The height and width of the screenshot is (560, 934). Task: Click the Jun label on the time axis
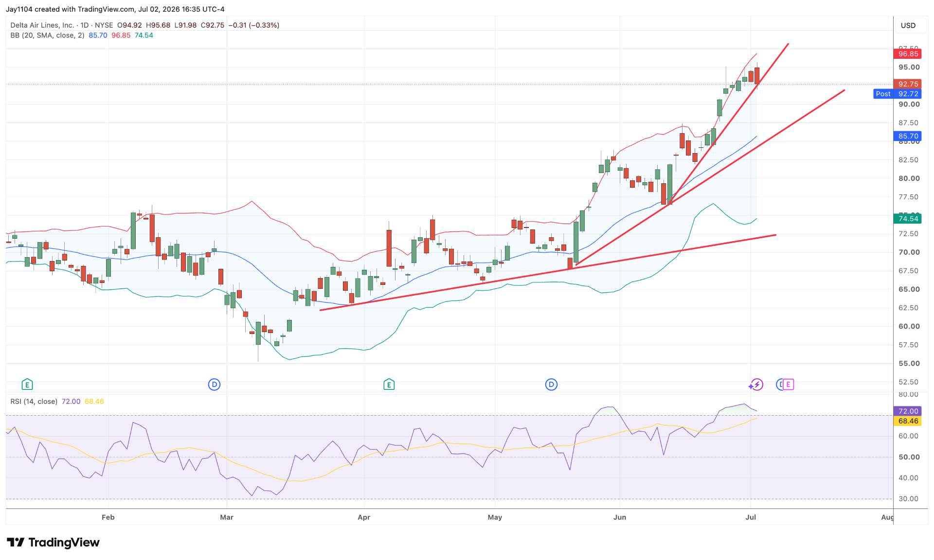(x=620, y=517)
